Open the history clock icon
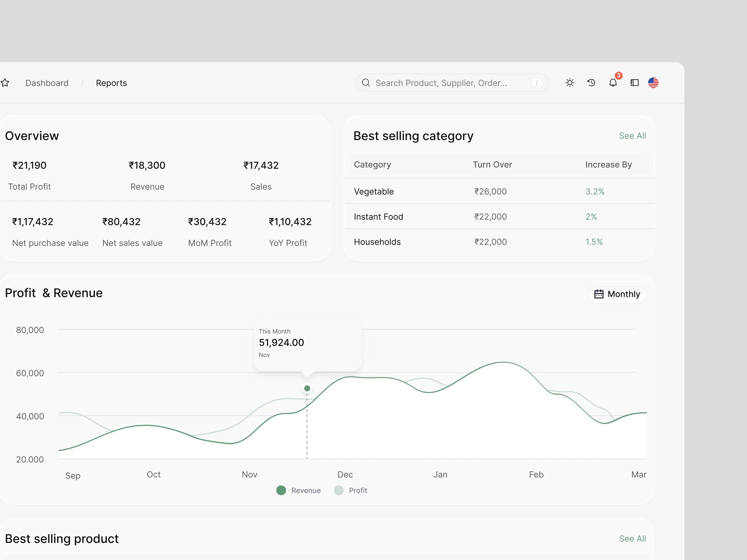Viewport: 747px width, 560px height. coord(591,83)
